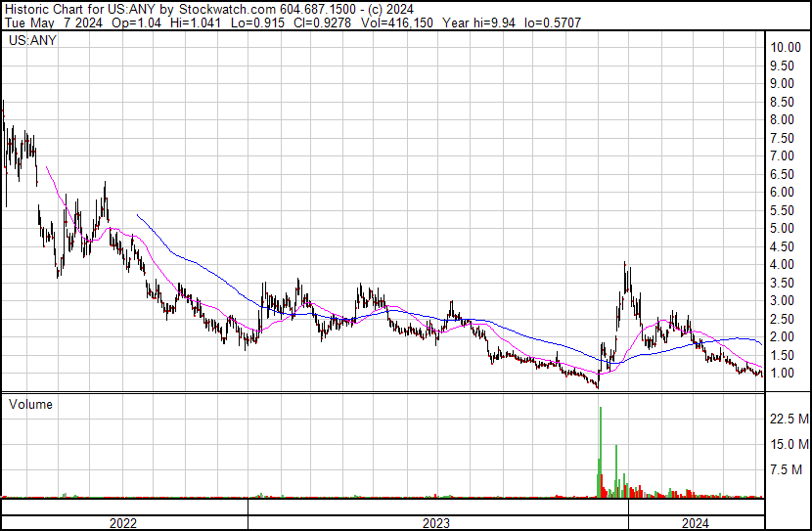Click the 7.50 price axis label

click(782, 138)
